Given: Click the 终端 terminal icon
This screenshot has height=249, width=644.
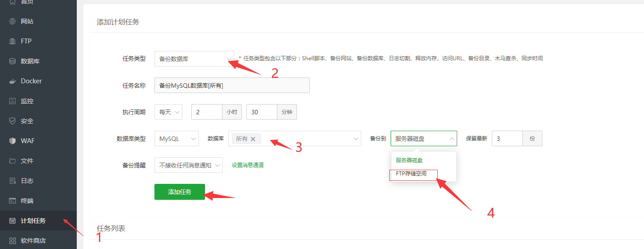Looking at the screenshot, I should 12,201.
